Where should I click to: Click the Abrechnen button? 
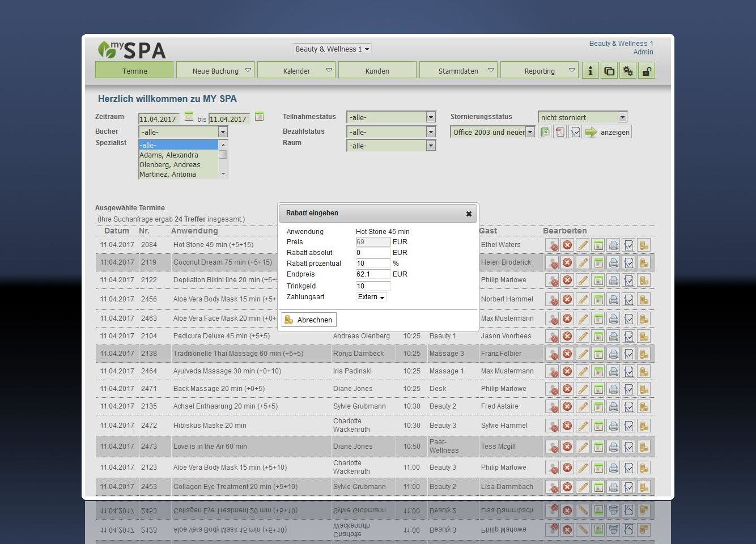[x=309, y=320]
